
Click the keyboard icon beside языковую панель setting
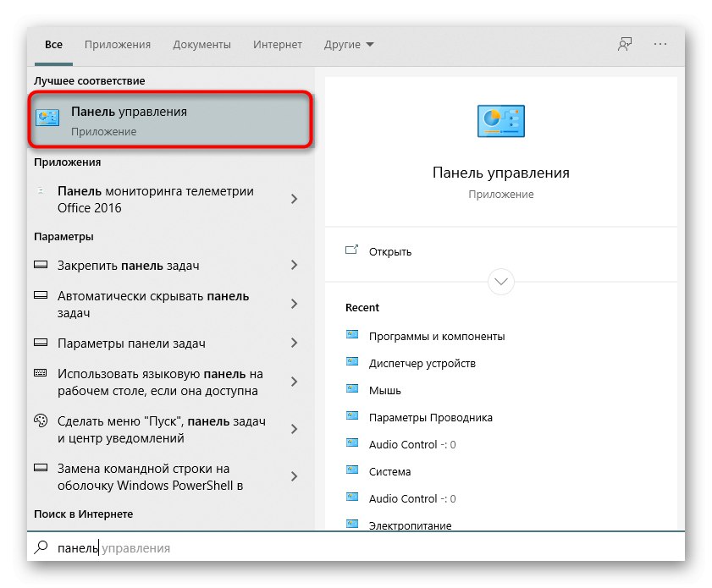[41, 373]
